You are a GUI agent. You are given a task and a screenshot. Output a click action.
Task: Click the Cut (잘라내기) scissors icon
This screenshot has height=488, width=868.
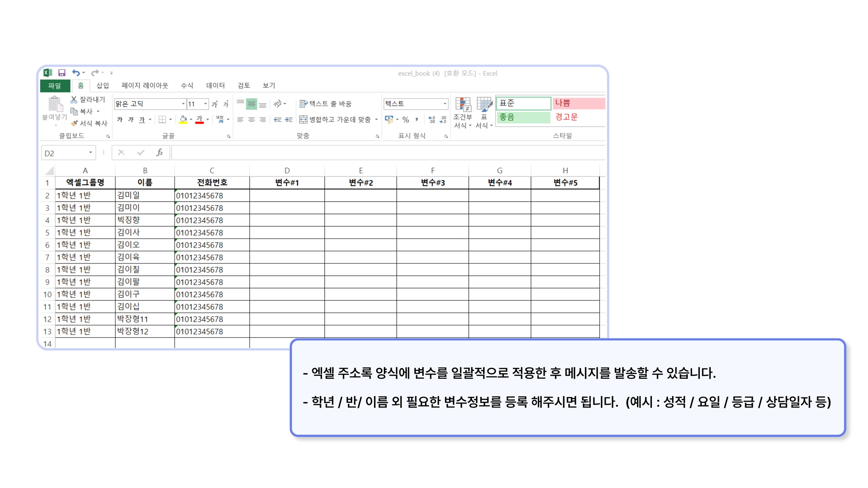coord(74,100)
